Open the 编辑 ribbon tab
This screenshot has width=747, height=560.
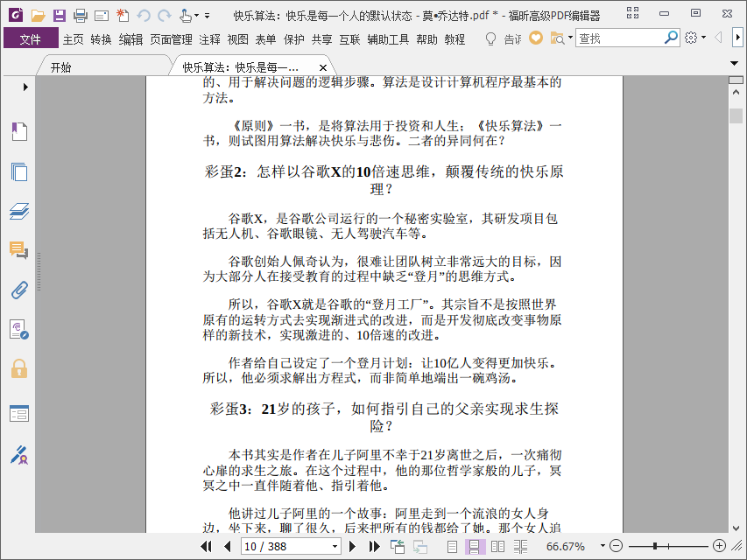click(x=131, y=39)
